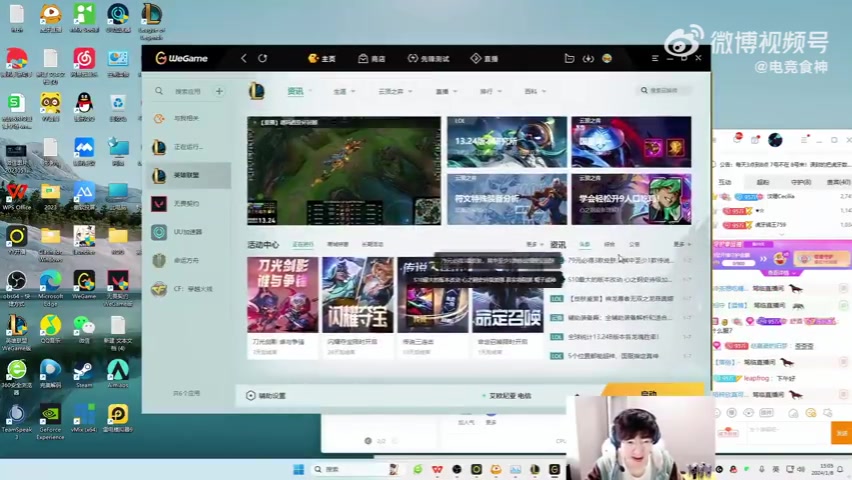Open the WeGame desktop shortcut
Viewport: 852px width, 480px height.
pos(84,285)
